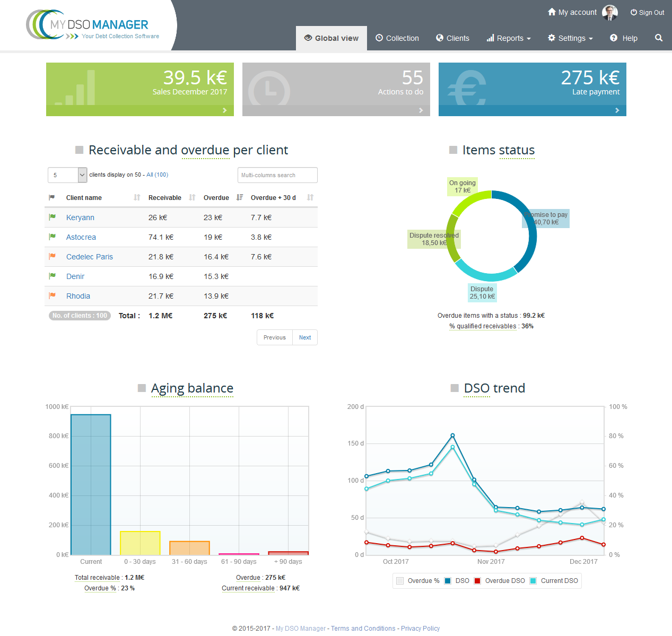Click the orange flag next to Rhodia
This screenshot has width=672, height=636.
pyautogui.click(x=53, y=295)
